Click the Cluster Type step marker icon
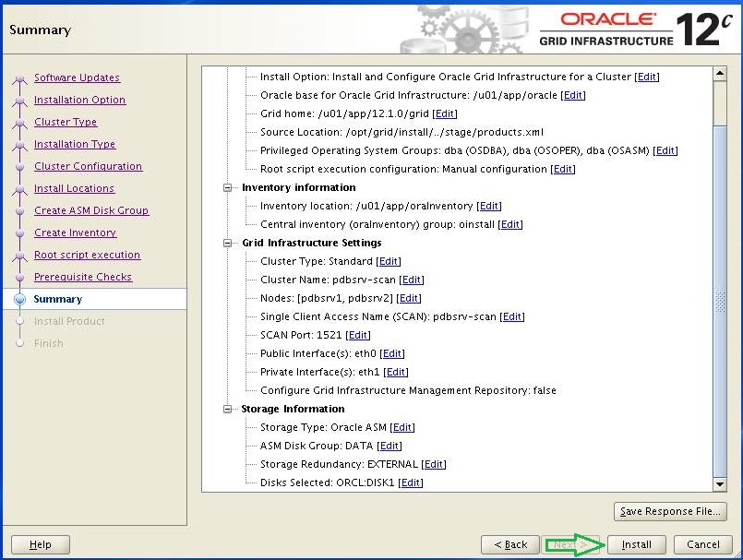The height and width of the screenshot is (560, 743). [x=20, y=124]
